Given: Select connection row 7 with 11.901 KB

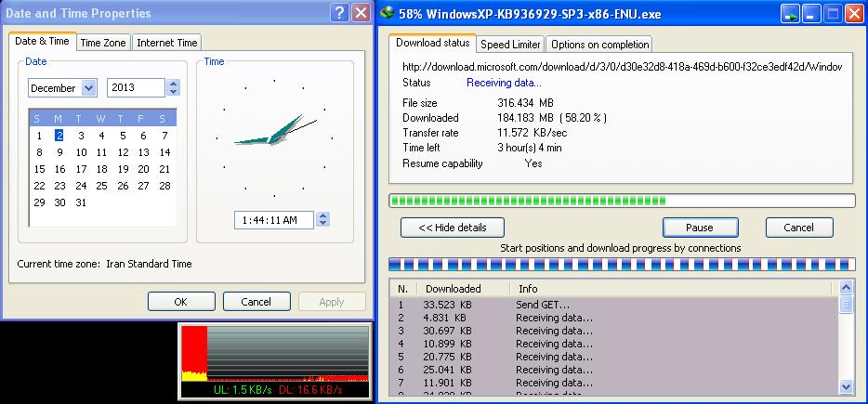Looking at the screenshot, I should coord(614,383).
